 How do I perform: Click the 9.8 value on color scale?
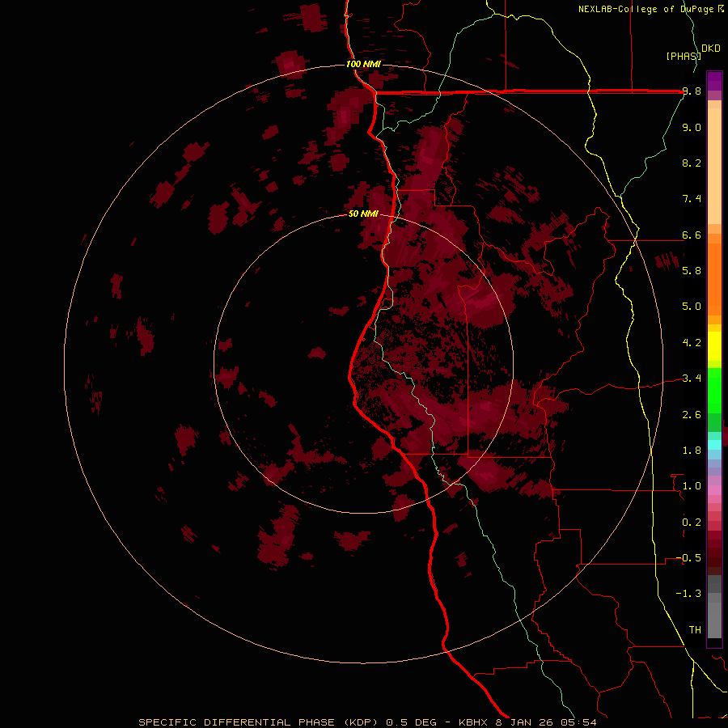pos(692,91)
